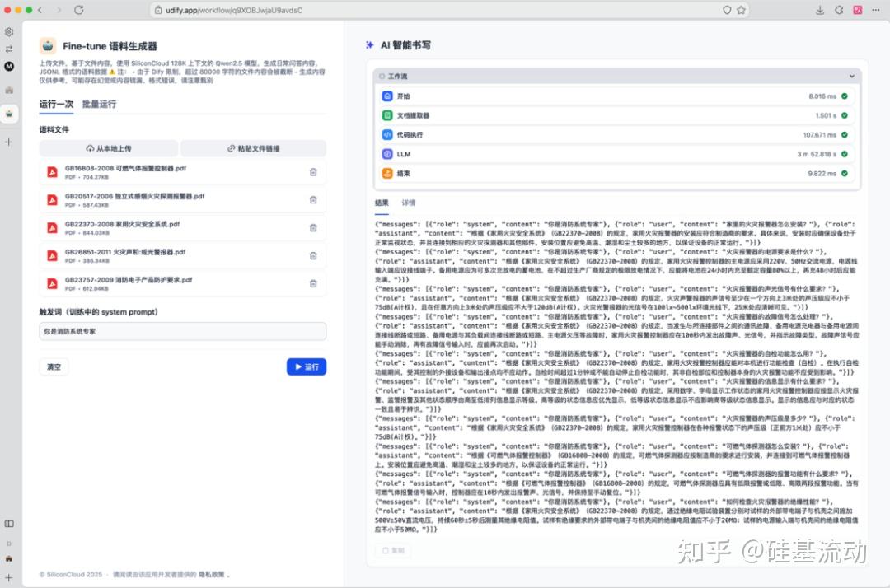
Task: Click the 开始 start node icon
Action: tap(386, 96)
